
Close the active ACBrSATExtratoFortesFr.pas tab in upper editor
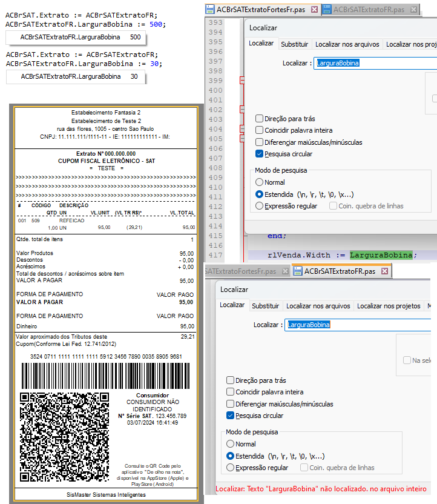pos(314,10)
